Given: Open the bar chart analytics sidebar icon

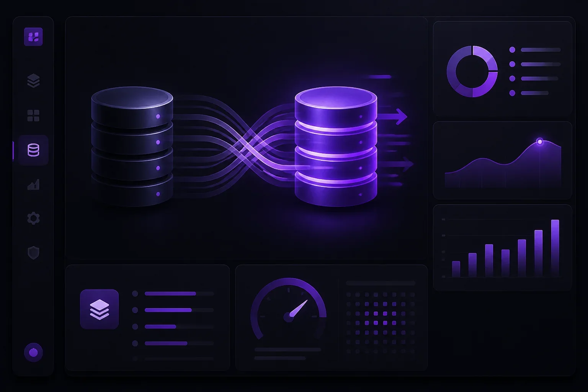Looking at the screenshot, I should click(34, 185).
